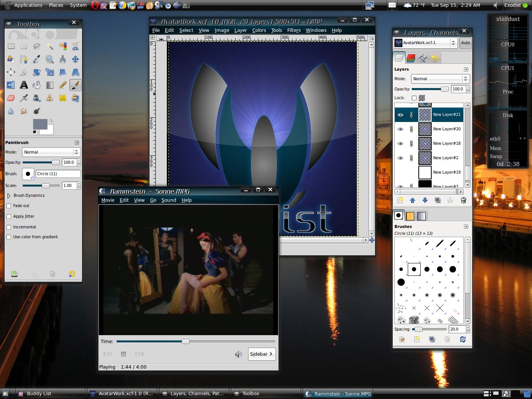This screenshot has width=532, height=399.
Task: Open the Layers Mode dropdown
Action: [440, 79]
